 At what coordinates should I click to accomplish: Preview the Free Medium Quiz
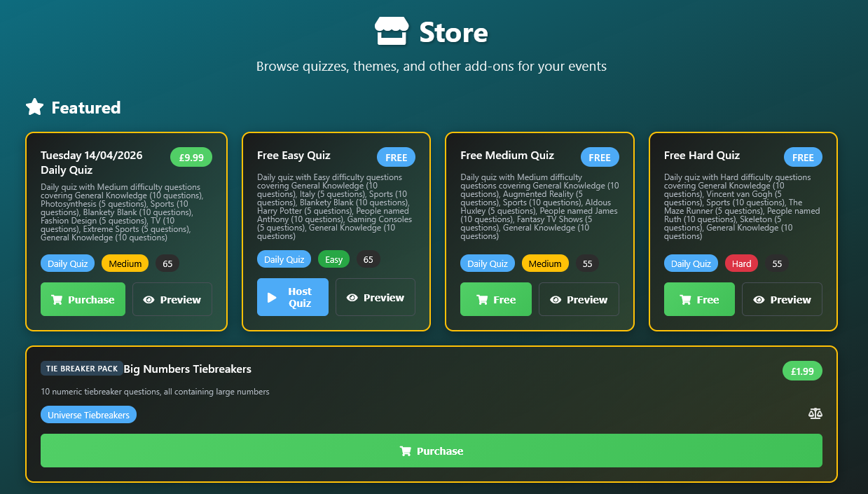(579, 299)
